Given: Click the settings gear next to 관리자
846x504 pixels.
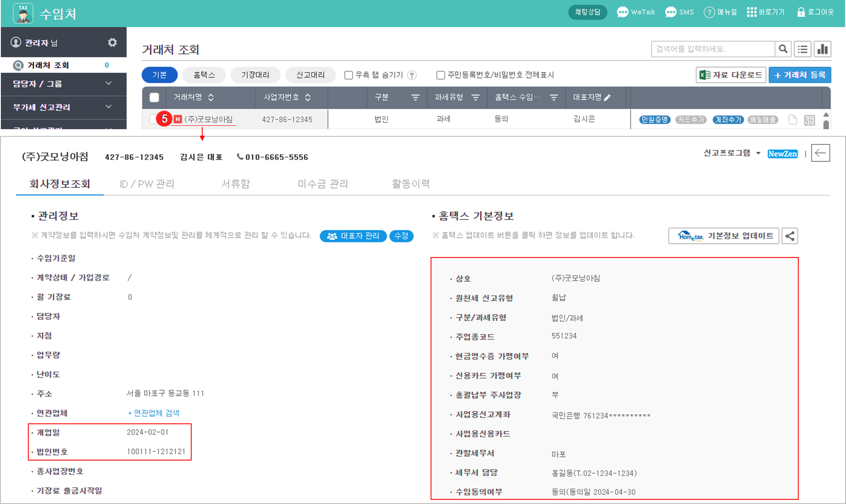Looking at the screenshot, I should (112, 42).
